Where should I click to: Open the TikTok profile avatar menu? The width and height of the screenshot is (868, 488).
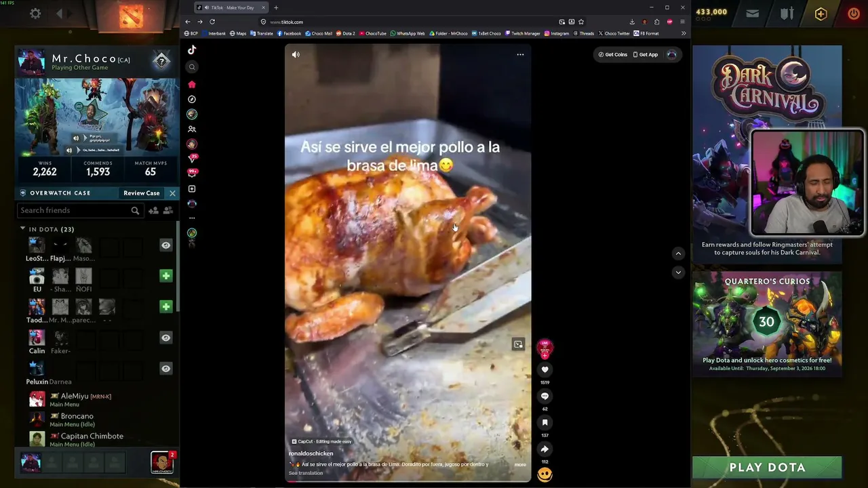(671, 54)
